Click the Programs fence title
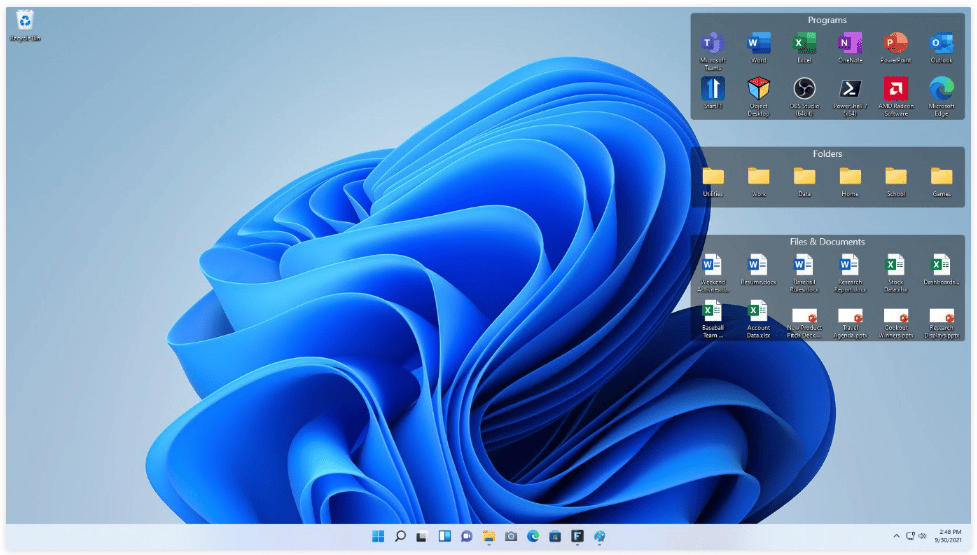Image resolution: width=977 pixels, height=555 pixels. pyautogui.click(x=827, y=20)
